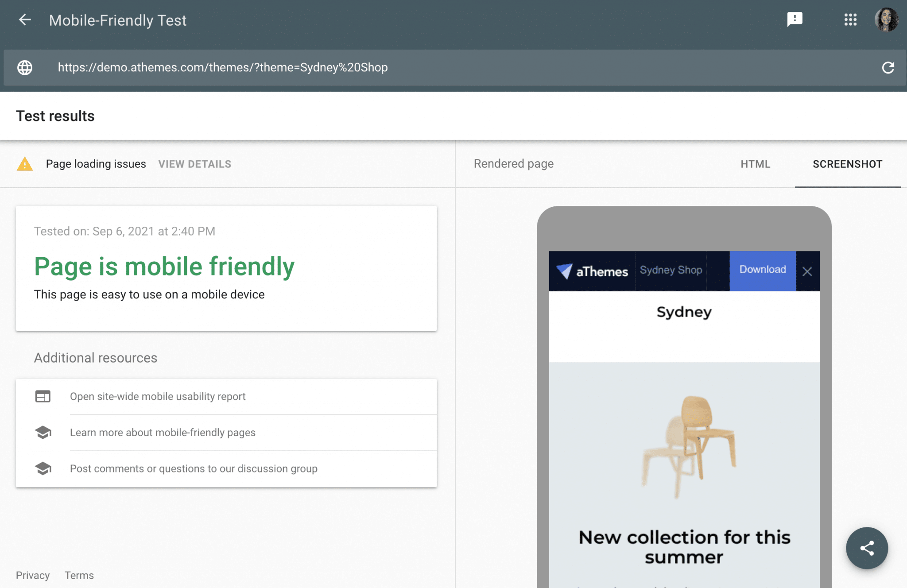Click the discussion group icon
The height and width of the screenshot is (588, 907).
[43, 468]
